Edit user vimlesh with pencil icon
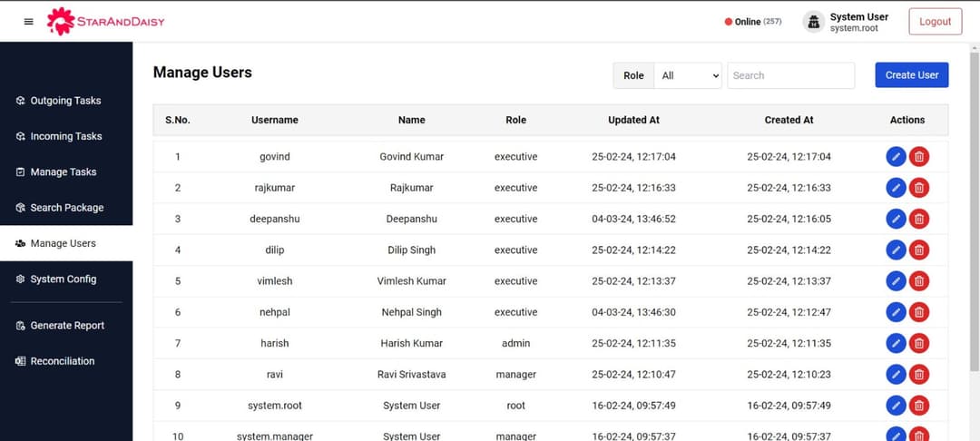980x441 pixels. pyautogui.click(x=896, y=281)
